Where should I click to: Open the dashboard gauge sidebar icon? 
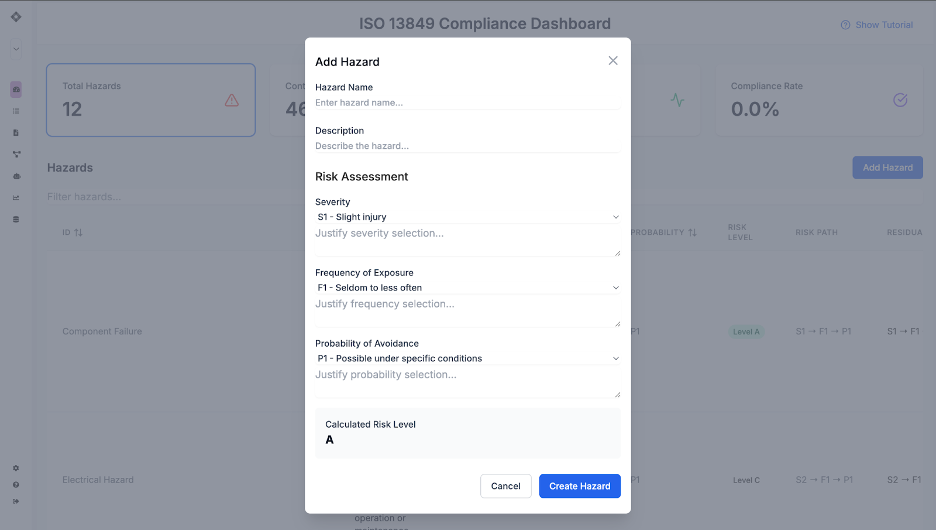[x=16, y=90]
